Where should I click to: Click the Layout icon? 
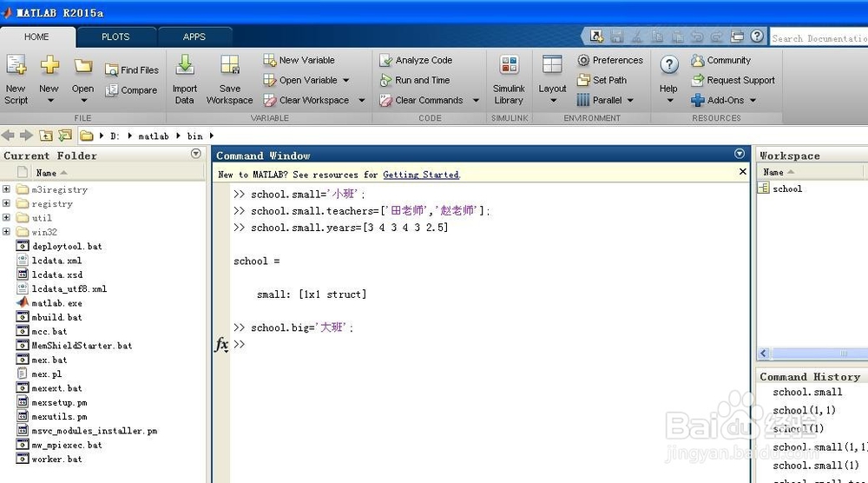point(552,64)
